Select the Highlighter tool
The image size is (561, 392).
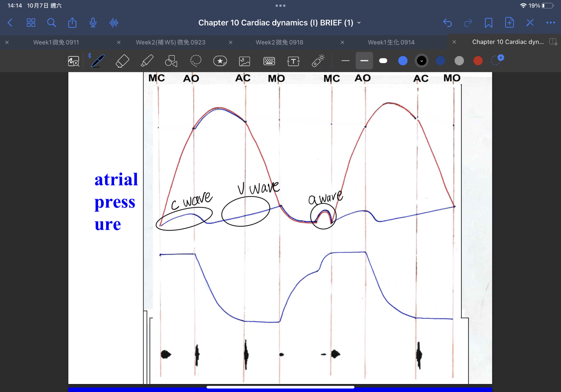click(147, 61)
